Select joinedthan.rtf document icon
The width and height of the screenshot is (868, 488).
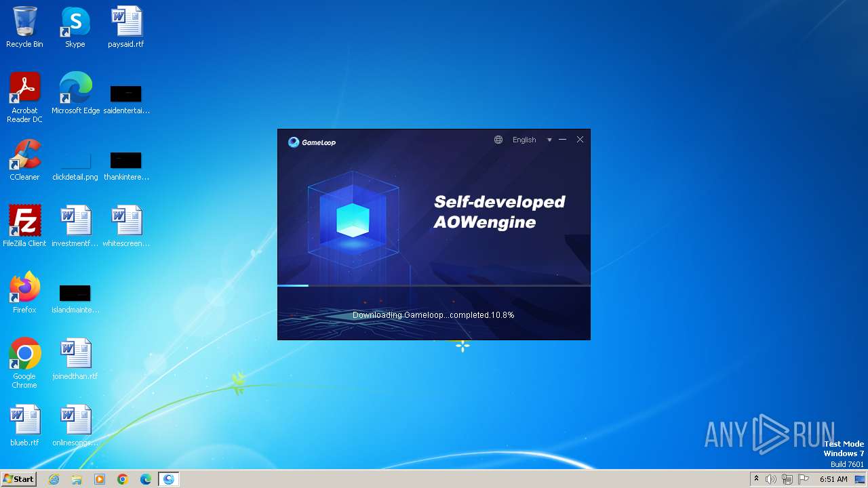pos(75,359)
